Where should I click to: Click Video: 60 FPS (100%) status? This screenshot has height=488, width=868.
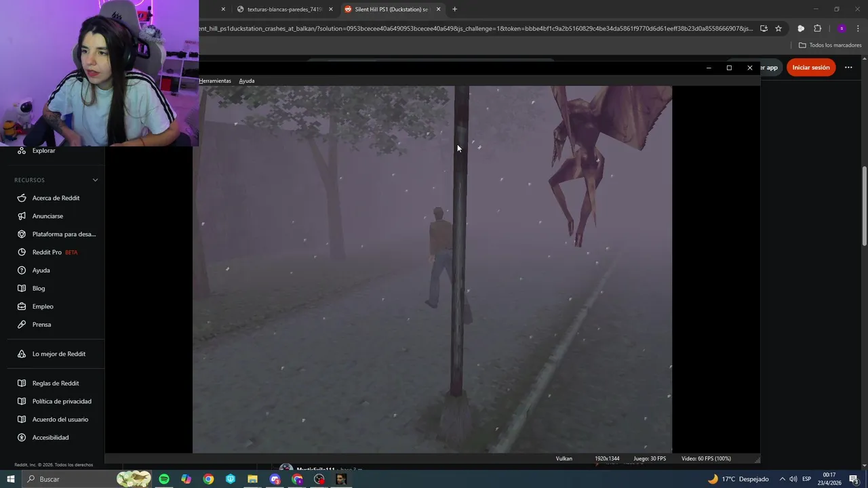706,459
